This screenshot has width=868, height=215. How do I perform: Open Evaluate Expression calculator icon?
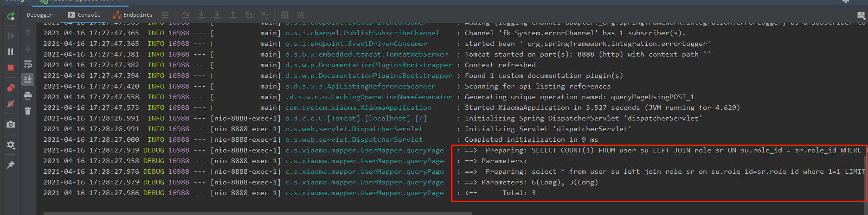(285, 15)
